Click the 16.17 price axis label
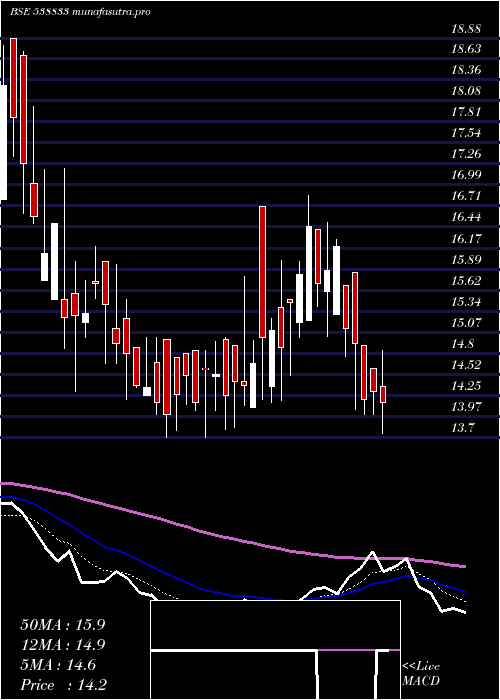 coord(466,239)
